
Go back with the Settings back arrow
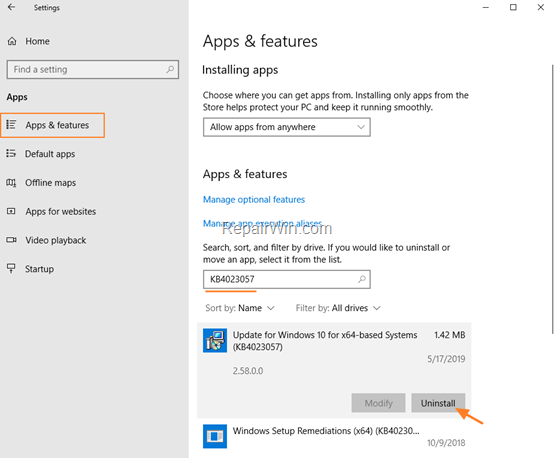(x=11, y=7)
